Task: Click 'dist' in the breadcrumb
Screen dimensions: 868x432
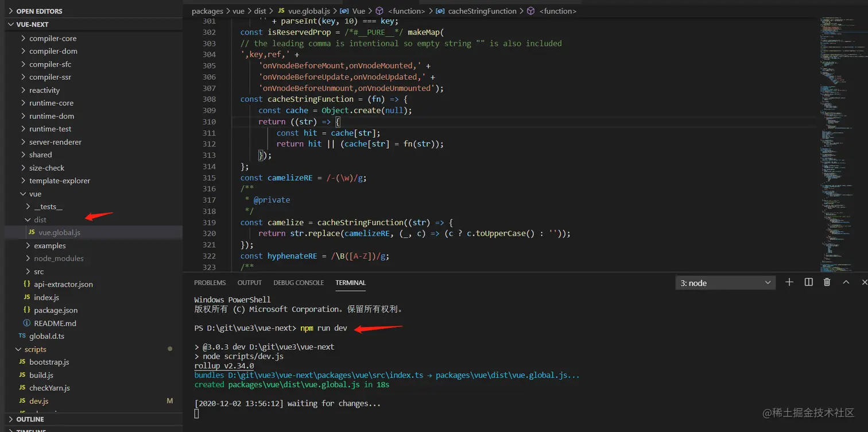Action: point(261,11)
